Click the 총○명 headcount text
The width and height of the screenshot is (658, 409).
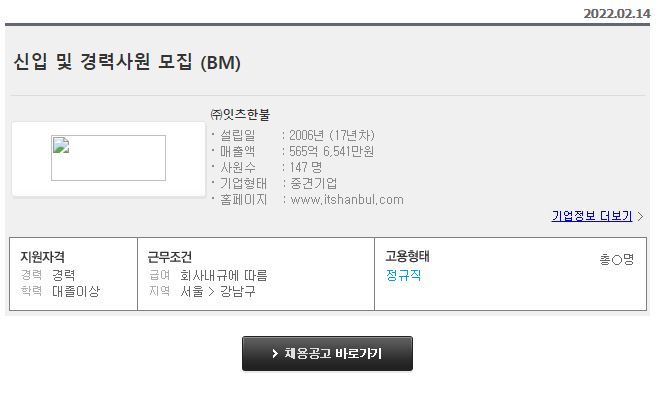click(616, 260)
